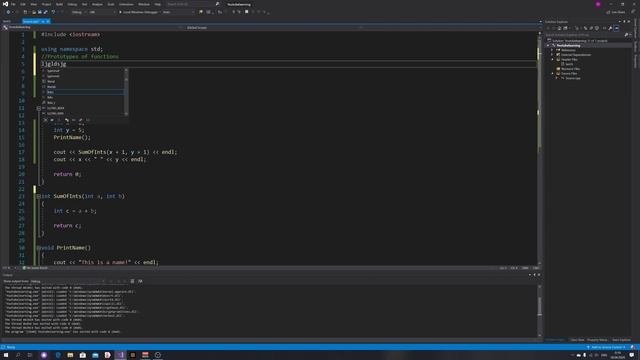The image size is (640, 360).
Task: Expand the External Dependencies node
Action: point(552,55)
